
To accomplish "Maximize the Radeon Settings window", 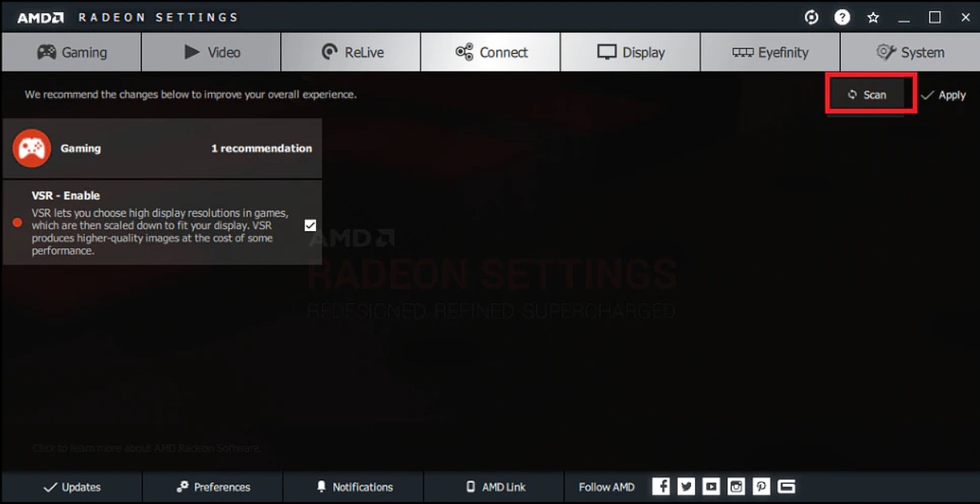I will [x=935, y=17].
